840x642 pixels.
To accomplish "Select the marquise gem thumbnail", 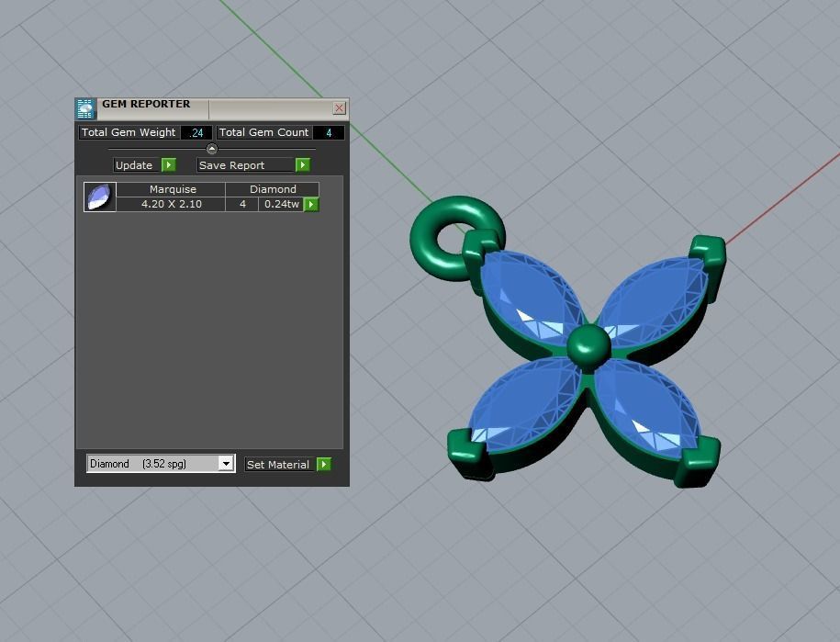I will coord(100,197).
